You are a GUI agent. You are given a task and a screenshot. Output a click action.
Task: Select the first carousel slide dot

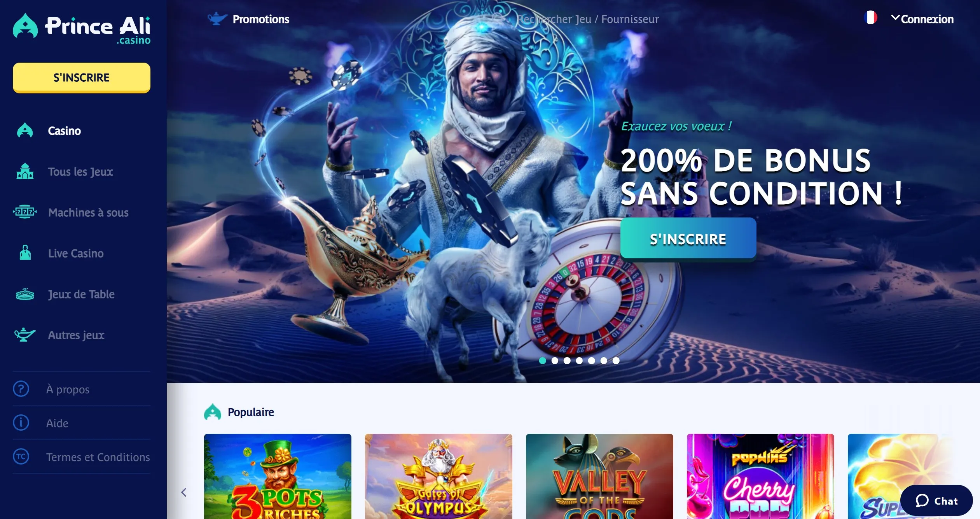(x=542, y=361)
